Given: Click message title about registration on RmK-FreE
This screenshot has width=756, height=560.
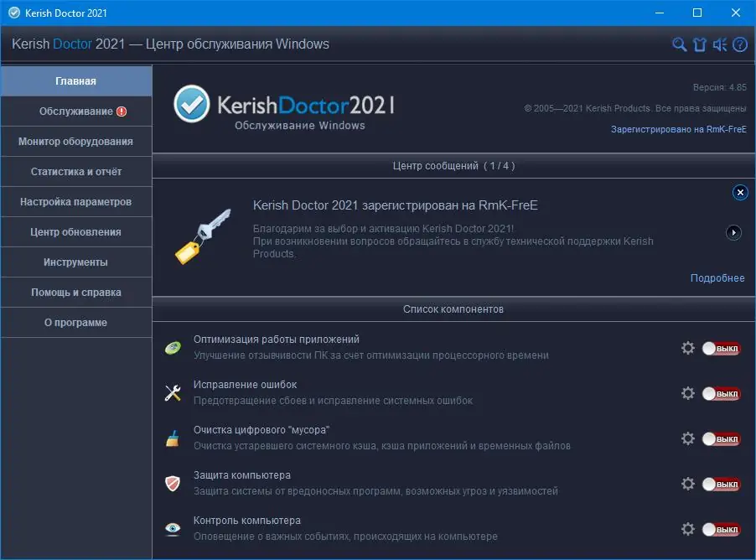Looking at the screenshot, I should [396, 205].
